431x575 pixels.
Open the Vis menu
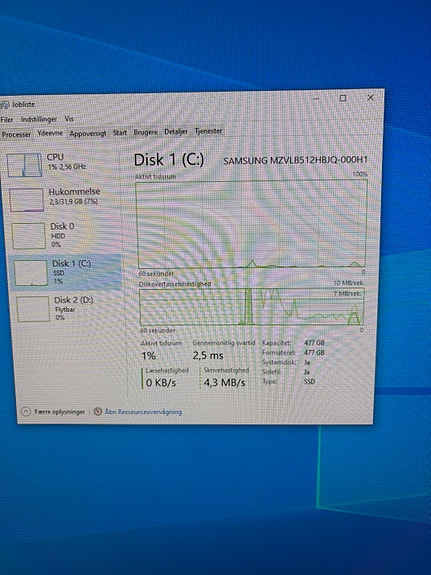coord(69,119)
